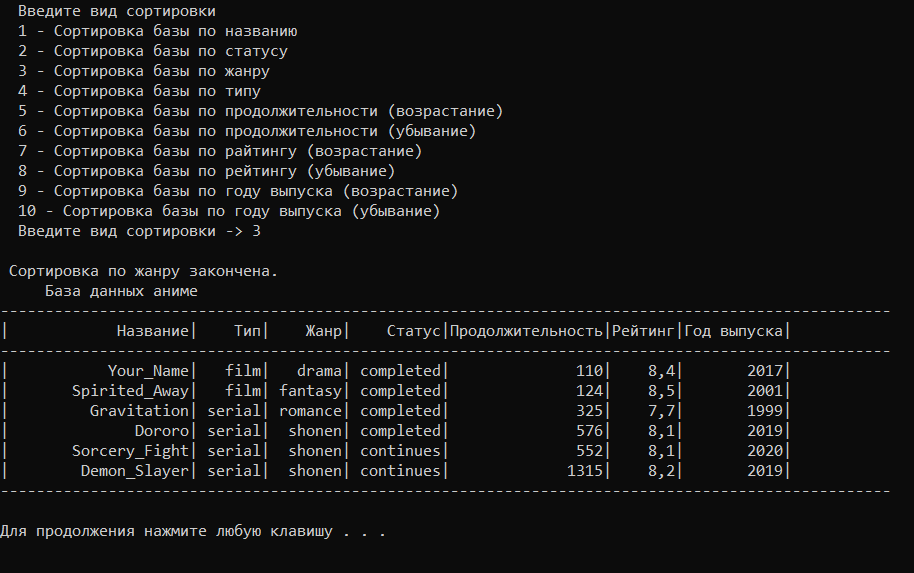Click the Dororo title cell
914x573 pixels.
coord(162,431)
